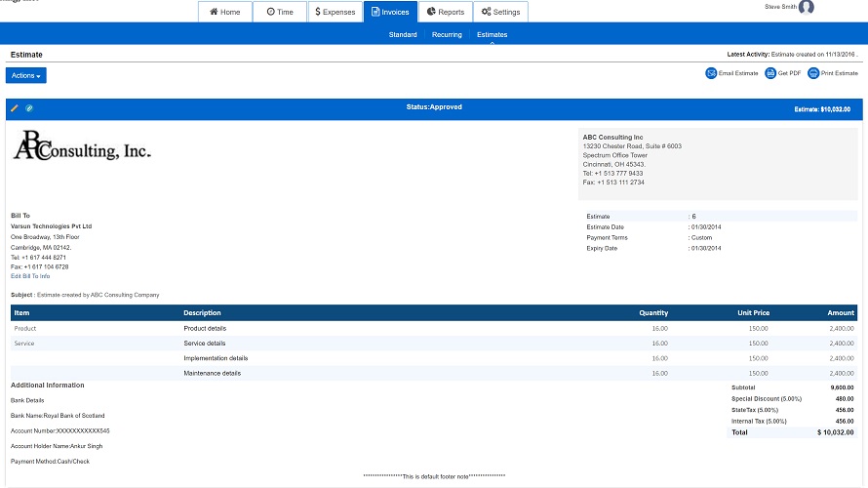Select the Invoices tab
The image size is (868, 488).
point(390,12)
